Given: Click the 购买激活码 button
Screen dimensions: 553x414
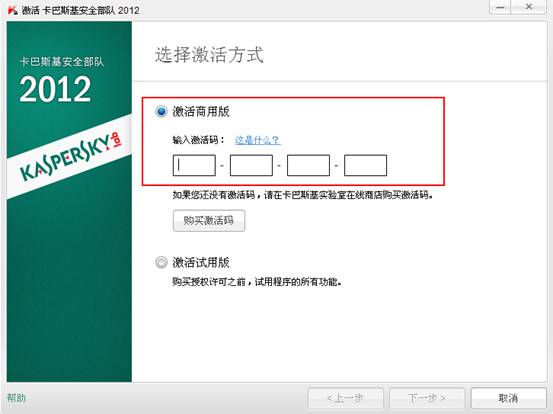Looking at the screenshot, I should [x=209, y=221].
